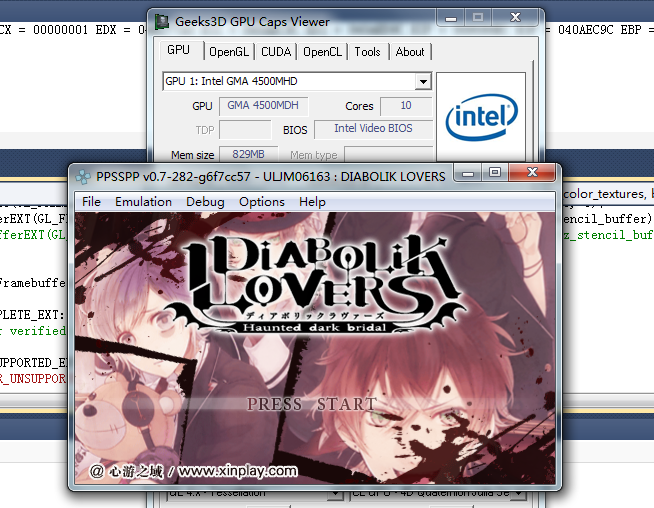The height and width of the screenshot is (508, 654).
Task: Minimize the PPSSPP window
Action: (x=465, y=174)
